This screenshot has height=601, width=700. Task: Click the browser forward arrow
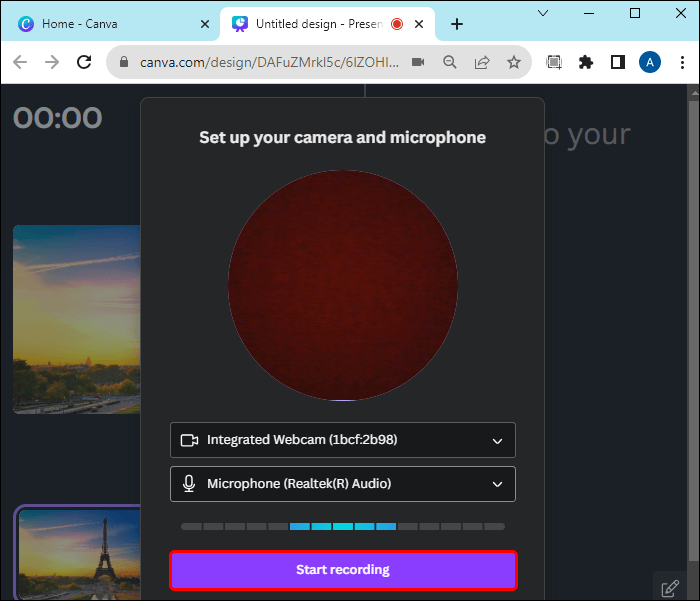pyautogui.click(x=52, y=62)
